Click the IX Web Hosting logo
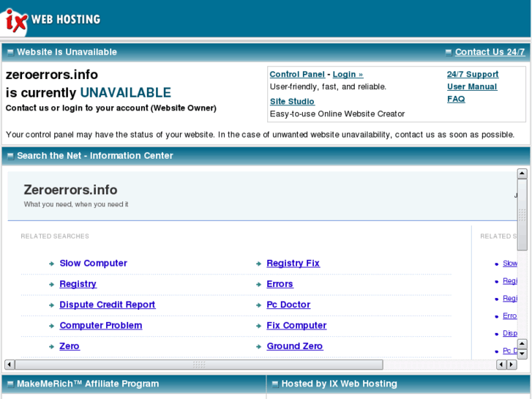 tap(51, 20)
